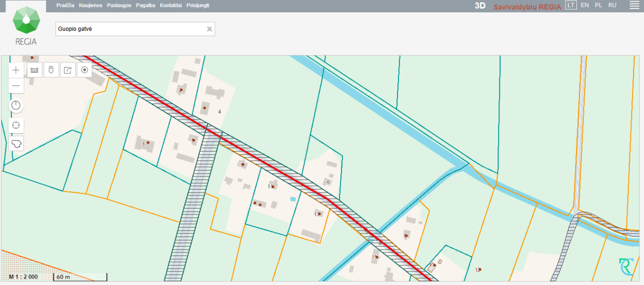Click house number 12 label on map
644x285 pixels.
pyautogui.click(x=477, y=269)
